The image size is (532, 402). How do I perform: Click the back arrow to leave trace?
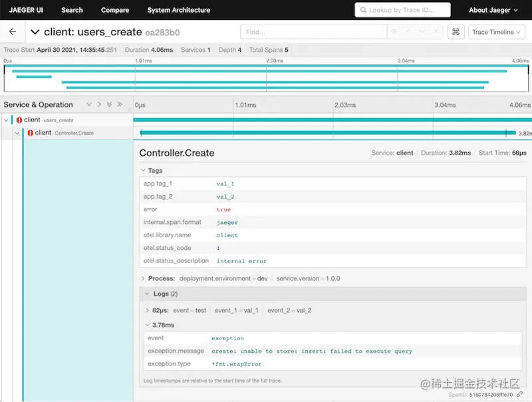13,32
